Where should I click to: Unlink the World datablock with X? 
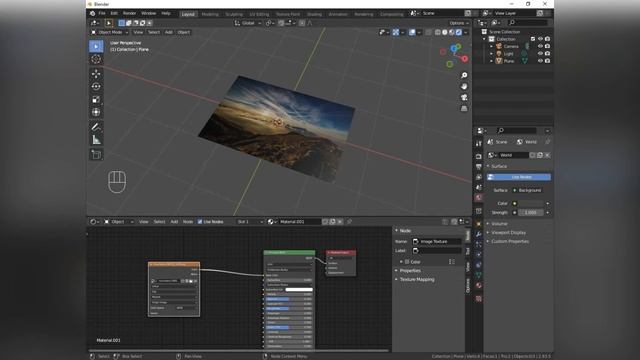click(547, 155)
